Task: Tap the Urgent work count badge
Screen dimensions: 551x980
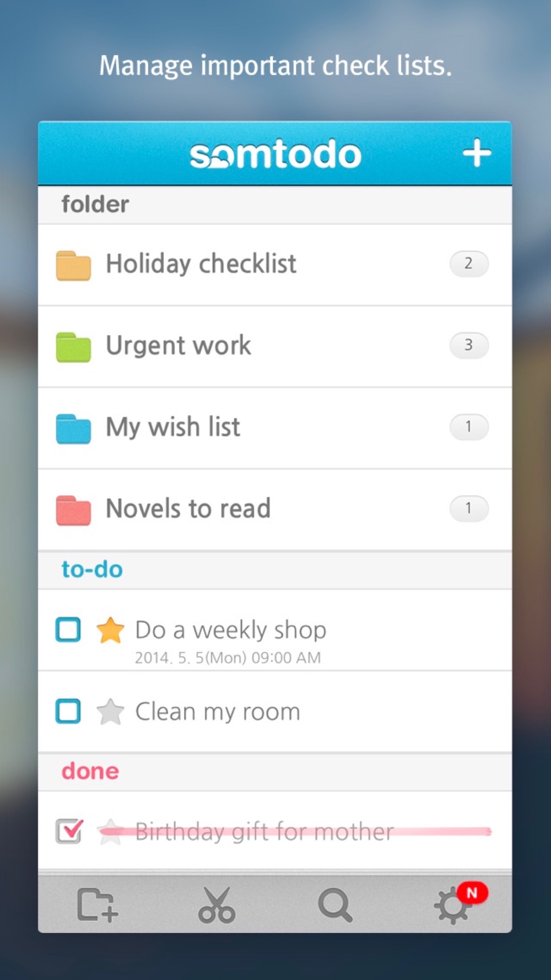Action: [468, 345]
